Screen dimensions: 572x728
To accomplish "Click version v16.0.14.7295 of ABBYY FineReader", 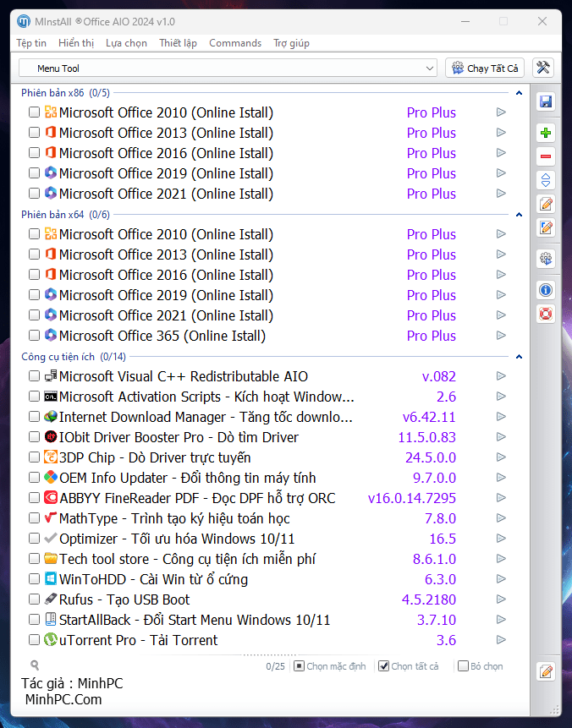I will tap(412, 498).
